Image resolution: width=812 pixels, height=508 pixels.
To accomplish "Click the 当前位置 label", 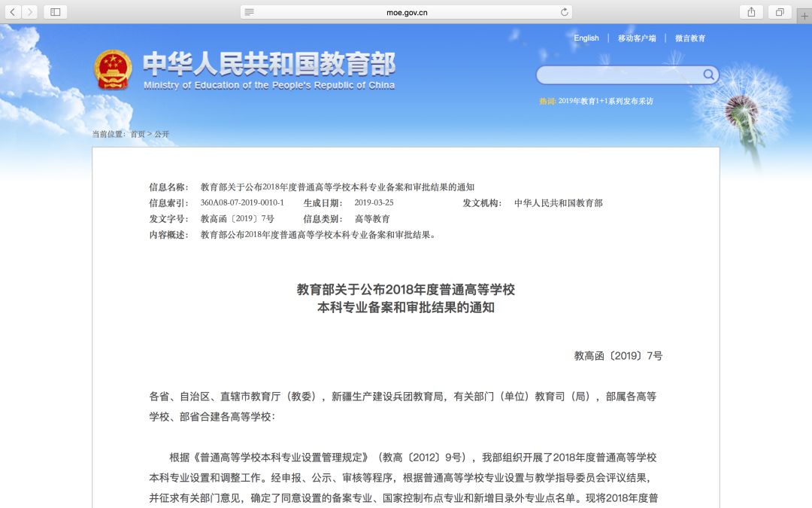I will pyautogui.click(x=109, y=134).
